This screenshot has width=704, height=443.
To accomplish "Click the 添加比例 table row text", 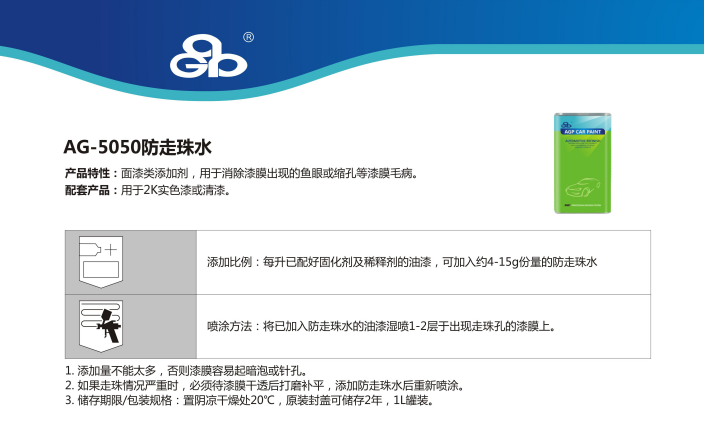I will click(x=402, y=262).
